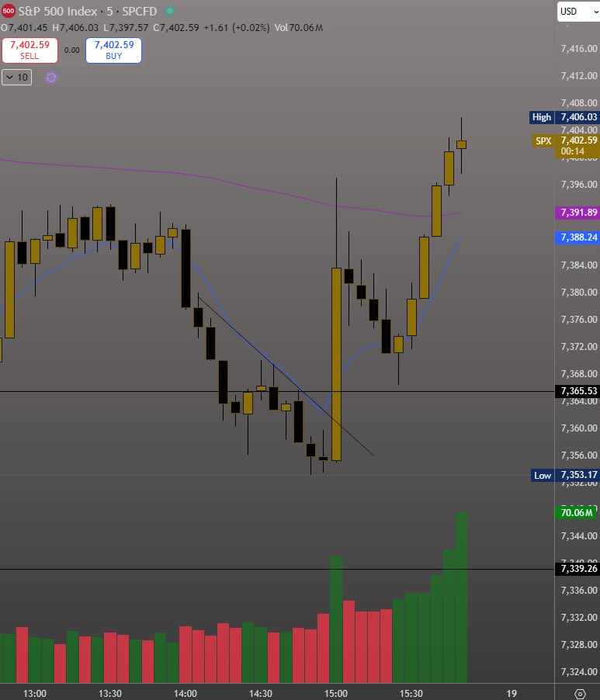Select the horizontal line label 7,339.26

click(x=577, y=569)
